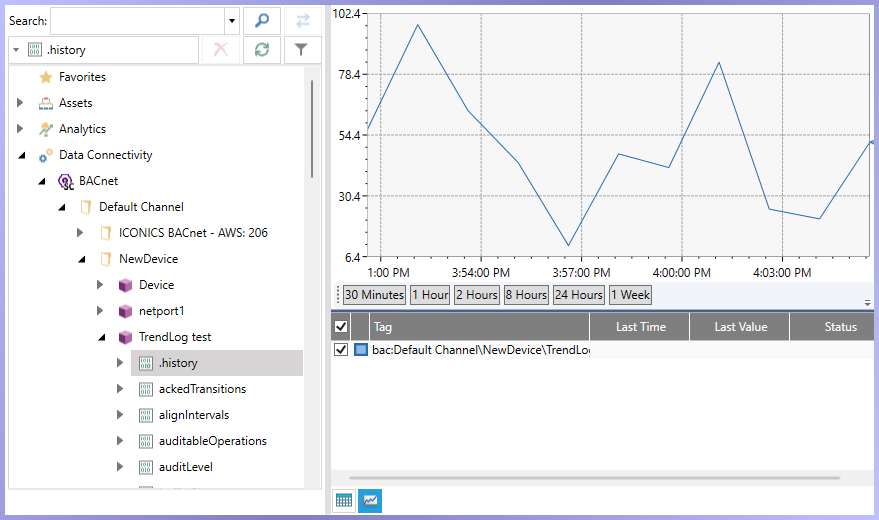
Task: Click the refresh icon in browser toolbar
Action: [262, 50]
